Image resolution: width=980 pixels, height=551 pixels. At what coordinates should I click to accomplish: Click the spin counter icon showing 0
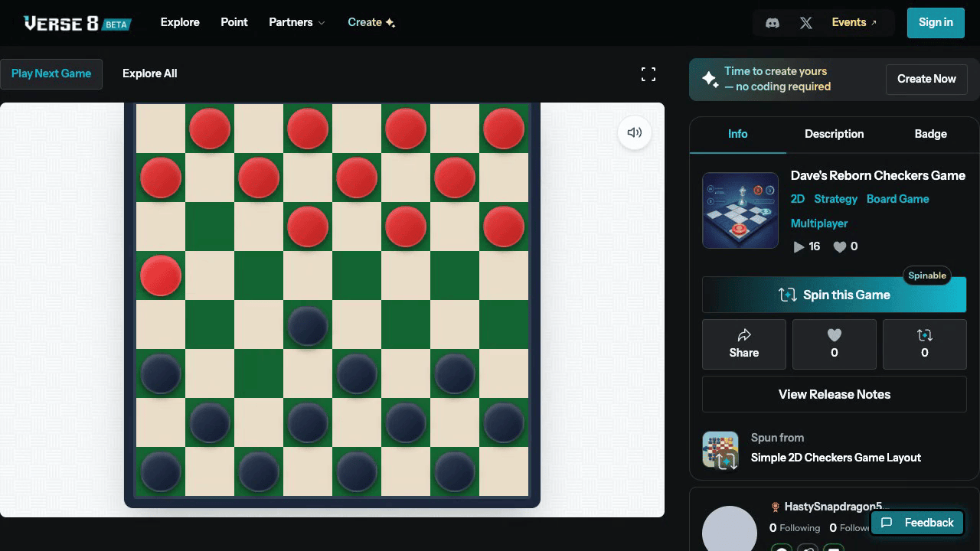924,334
